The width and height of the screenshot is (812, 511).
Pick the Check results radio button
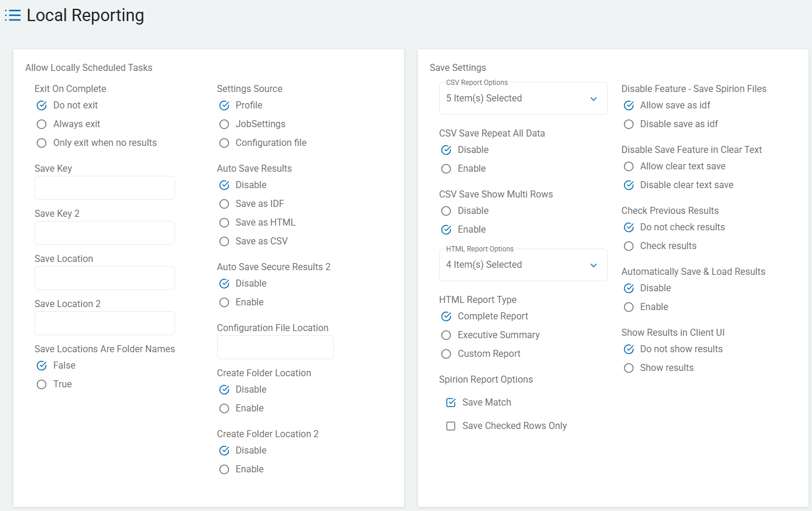pyautogui.click(x=629, y=246)
